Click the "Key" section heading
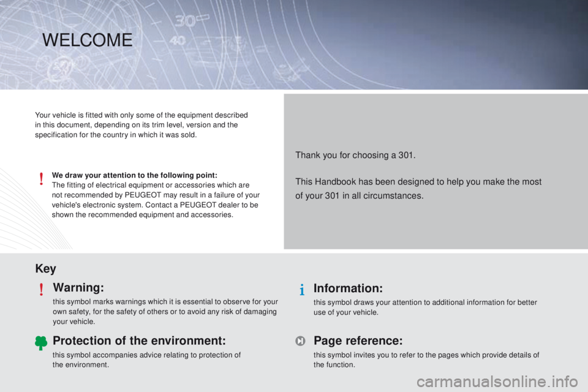Screen dimensions: 588x392 tap(46, 269)
